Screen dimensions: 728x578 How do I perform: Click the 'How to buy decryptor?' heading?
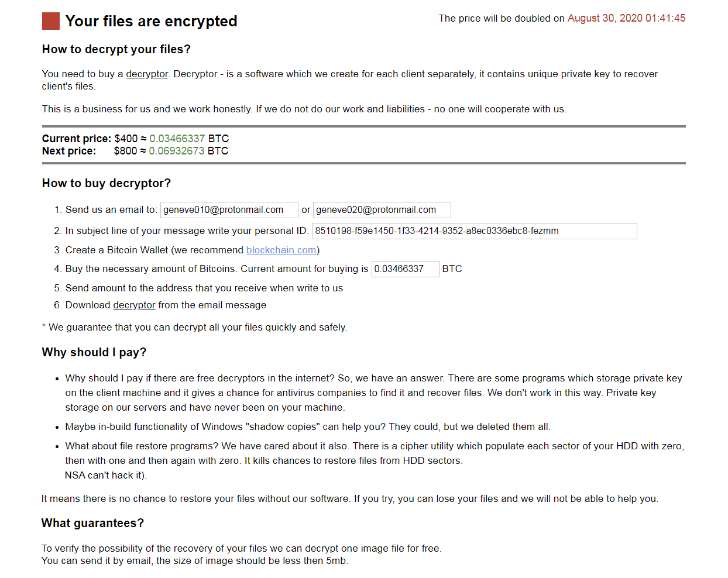point(107,183)
